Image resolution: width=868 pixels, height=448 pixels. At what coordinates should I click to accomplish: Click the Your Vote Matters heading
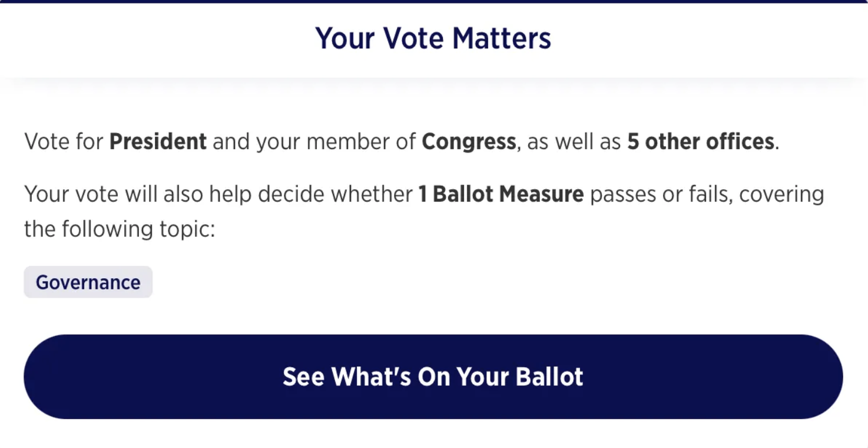point(433,38)
